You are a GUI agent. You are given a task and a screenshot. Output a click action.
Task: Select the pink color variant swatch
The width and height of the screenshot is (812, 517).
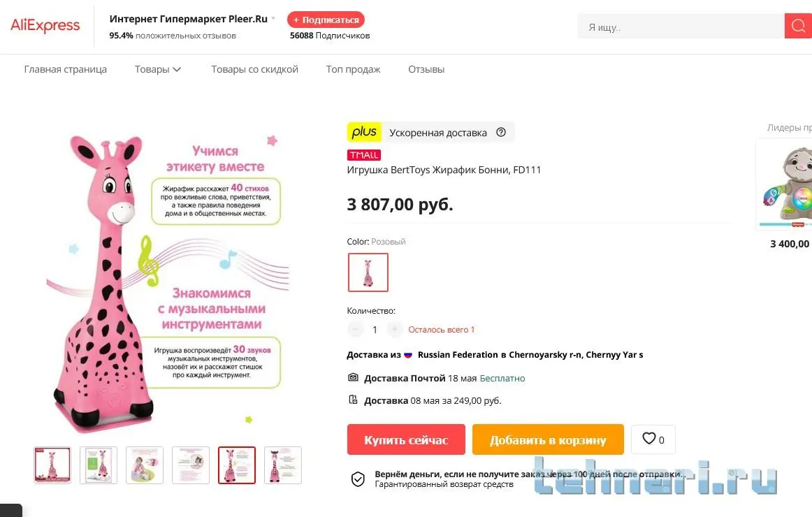coord(368,272)
